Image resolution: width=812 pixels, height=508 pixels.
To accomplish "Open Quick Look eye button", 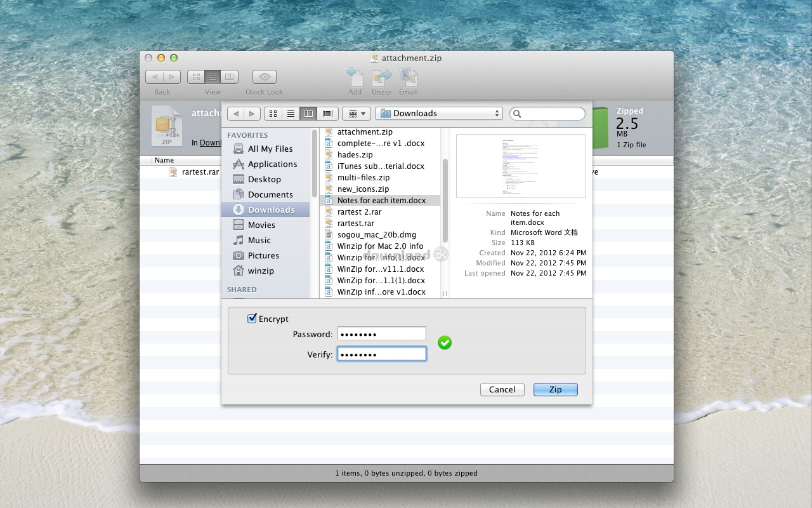I will (x=265, y=77).
